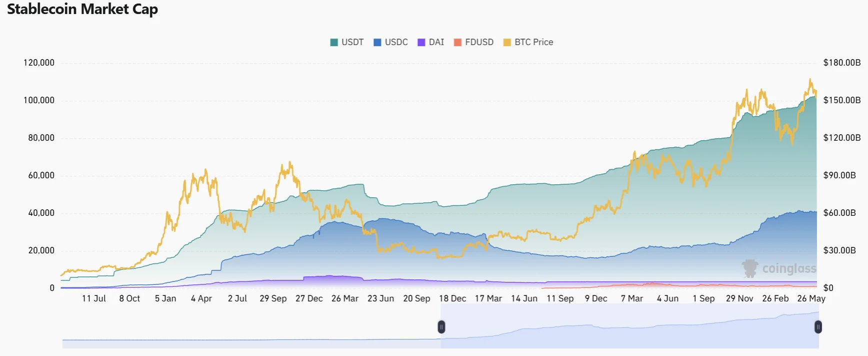Click the 11 Jul date label
Viewport: 868px width, 356px height.
click(94, 298)
